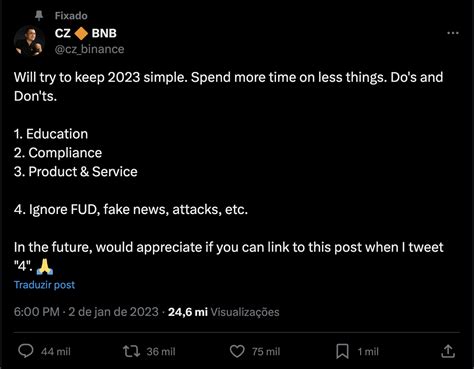Click the 36 mil reposts count
The image size is (474, 369).
pos(161,351)
